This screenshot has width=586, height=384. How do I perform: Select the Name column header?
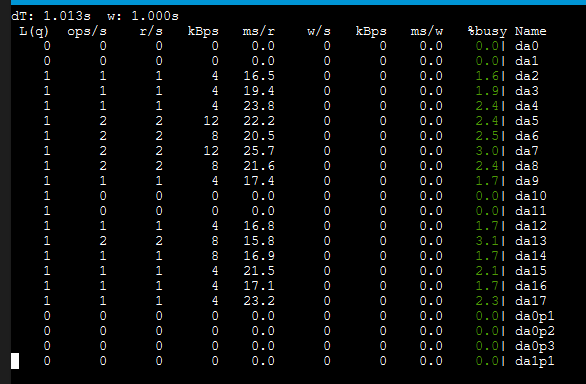(531, 31)
